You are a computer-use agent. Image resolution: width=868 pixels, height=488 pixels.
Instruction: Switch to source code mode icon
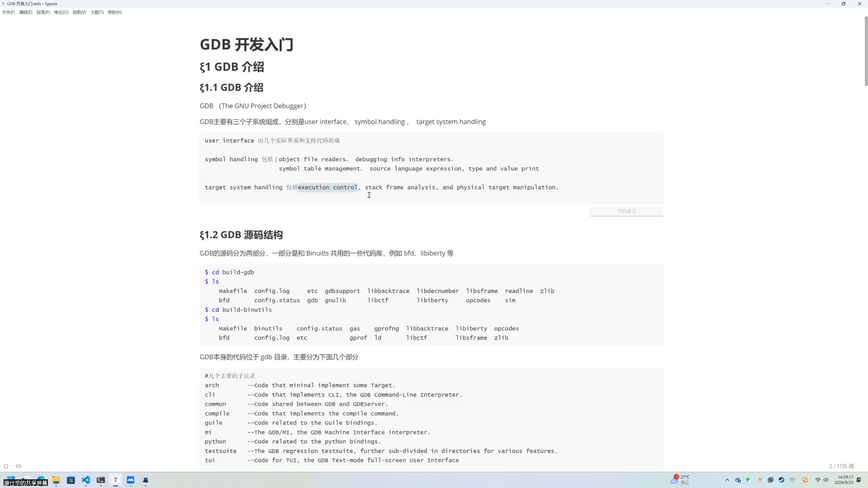click(x=19, y=466)
